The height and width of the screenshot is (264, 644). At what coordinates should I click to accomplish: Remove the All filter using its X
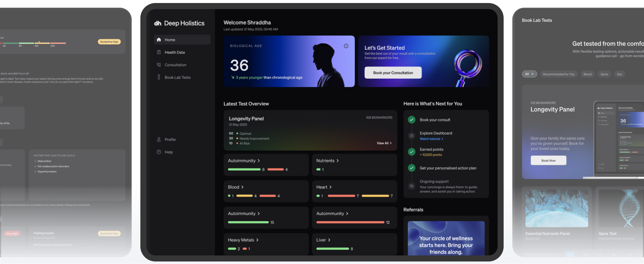tap(532, 74)
